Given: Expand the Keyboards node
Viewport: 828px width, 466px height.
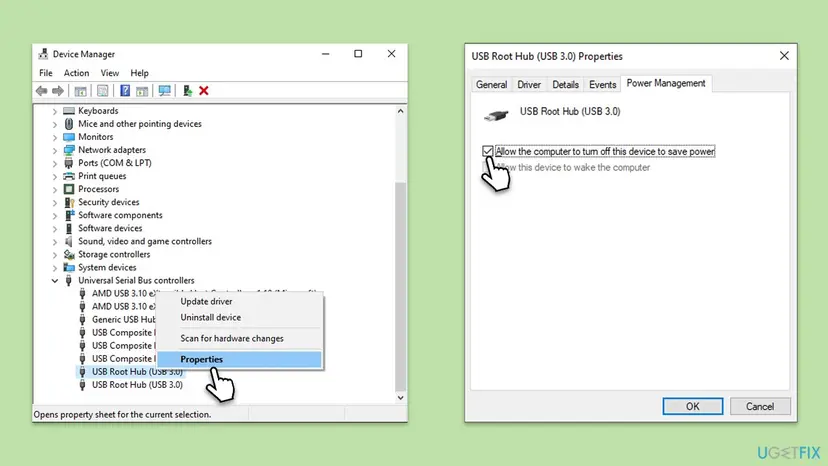Looking at the screenshot, I should tap(54, 111).
